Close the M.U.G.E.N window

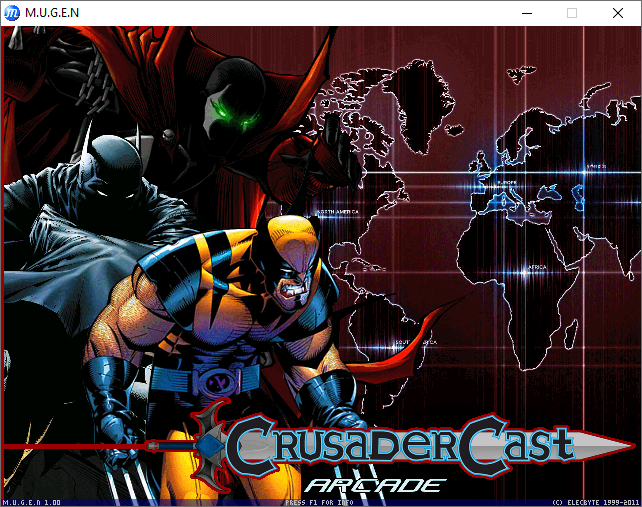click(618, 13)
